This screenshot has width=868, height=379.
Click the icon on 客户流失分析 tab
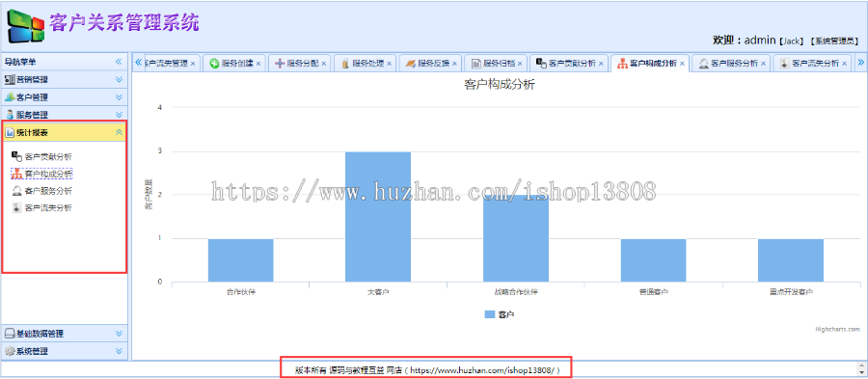pyautogui.click(x=784, y=64)
